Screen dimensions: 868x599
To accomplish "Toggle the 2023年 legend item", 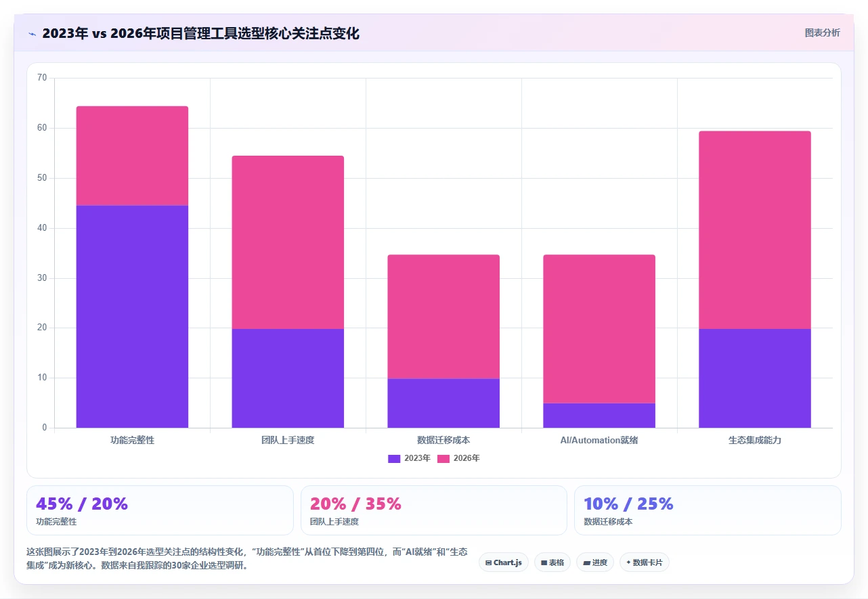I will (x=409, y=458).
